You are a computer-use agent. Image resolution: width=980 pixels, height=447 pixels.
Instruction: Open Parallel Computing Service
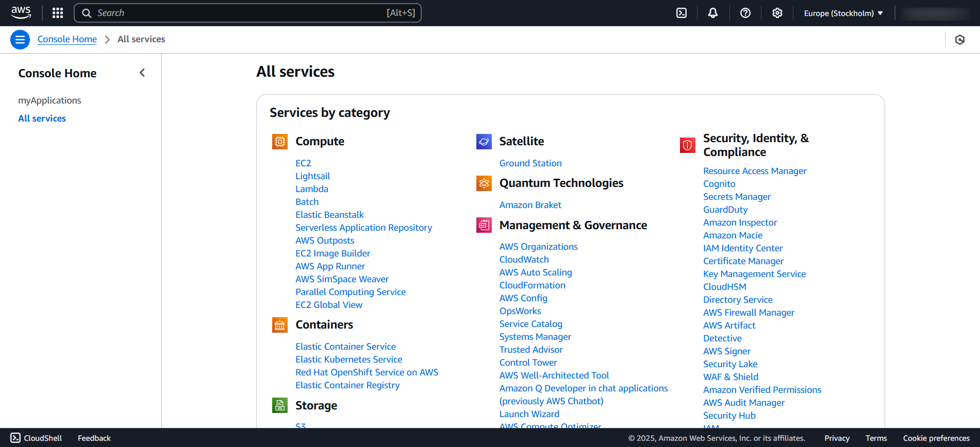[x=351, y=292]
